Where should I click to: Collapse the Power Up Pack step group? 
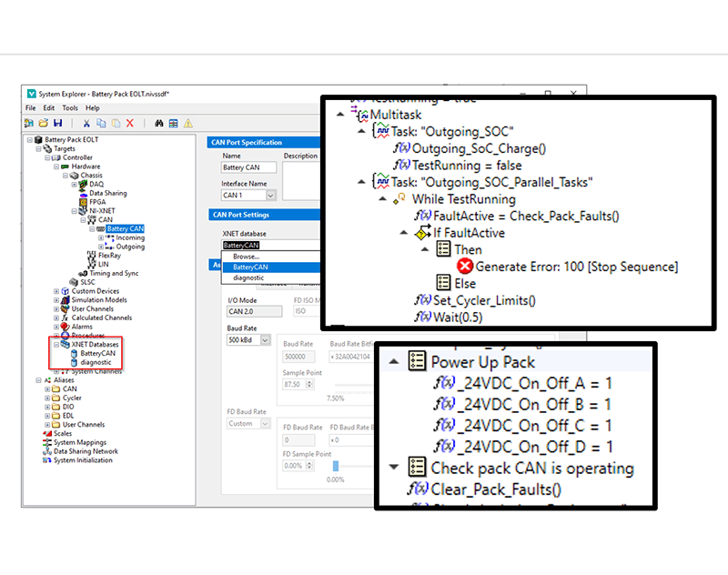tap(394, 361)
